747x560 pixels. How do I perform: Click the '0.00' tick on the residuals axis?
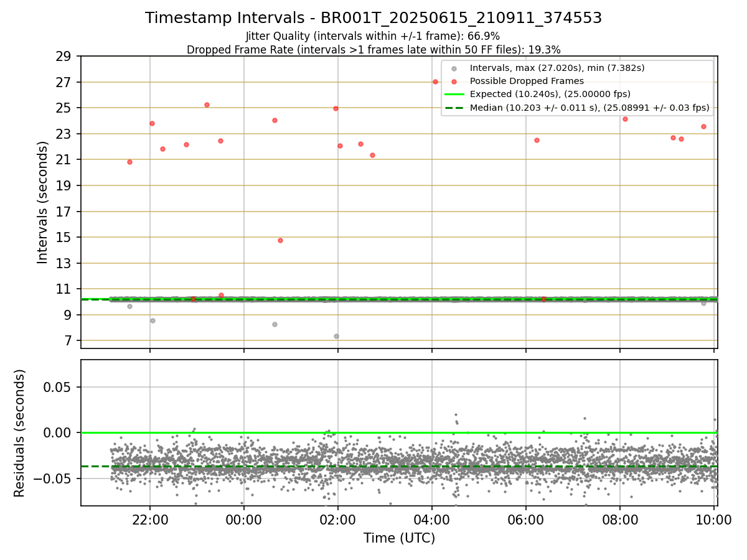point(59,432)
